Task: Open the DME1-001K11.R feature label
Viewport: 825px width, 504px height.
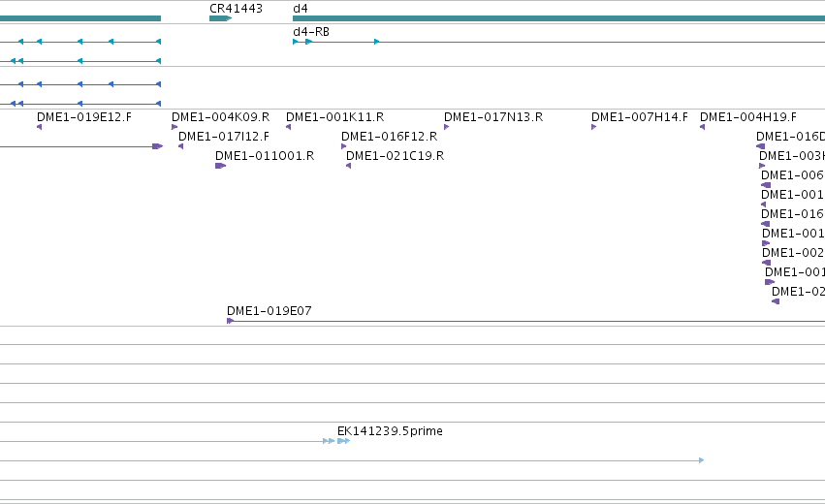Action: point(334,117)
